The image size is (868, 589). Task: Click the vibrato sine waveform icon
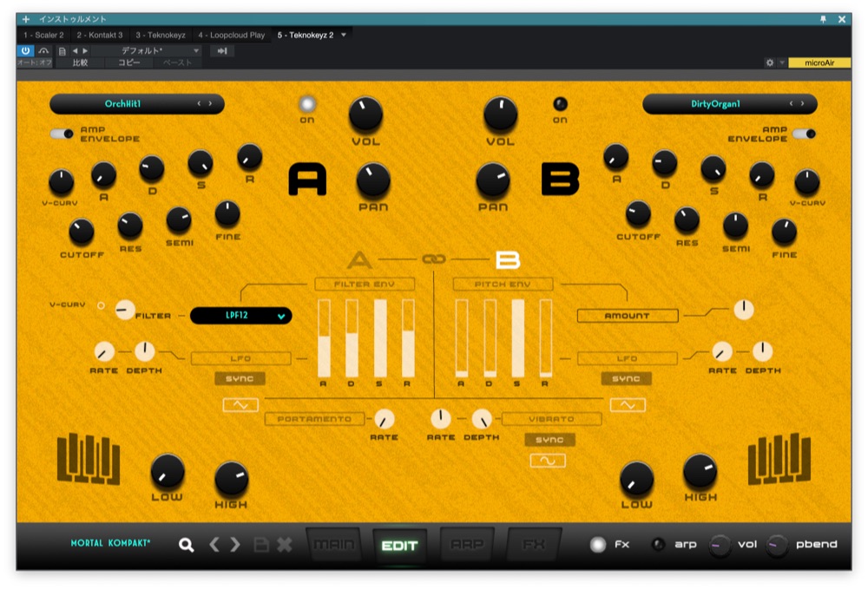point(549,461)
